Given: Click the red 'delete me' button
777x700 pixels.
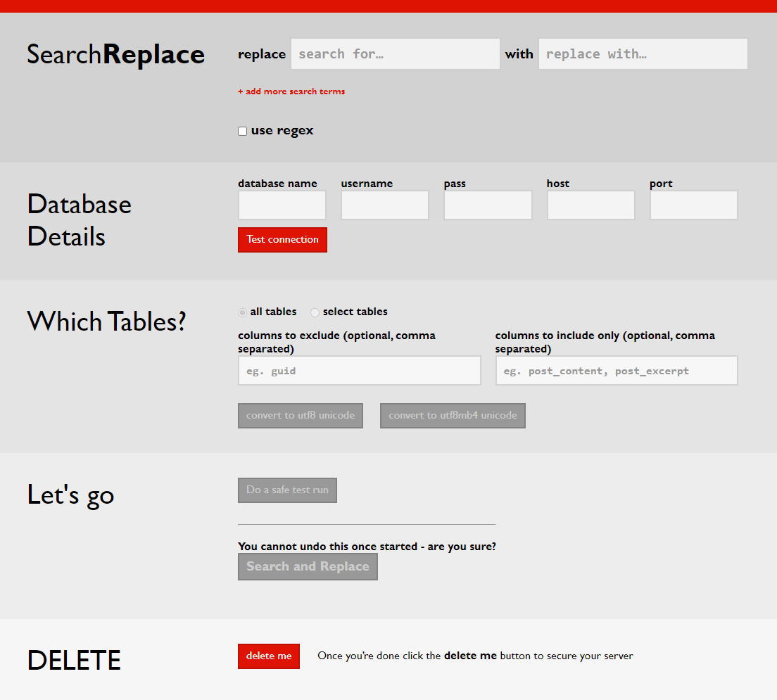Looking at the screenshot, I should tap(269, 656).
